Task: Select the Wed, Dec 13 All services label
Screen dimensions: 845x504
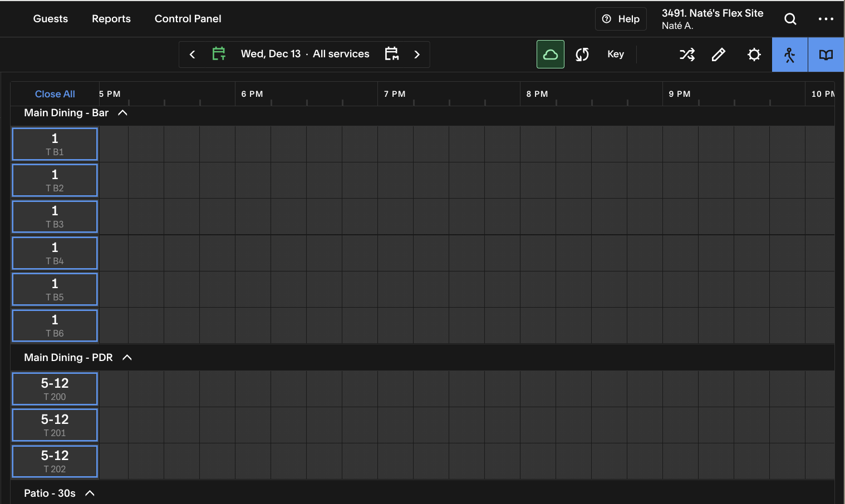Action: (305, 54)
